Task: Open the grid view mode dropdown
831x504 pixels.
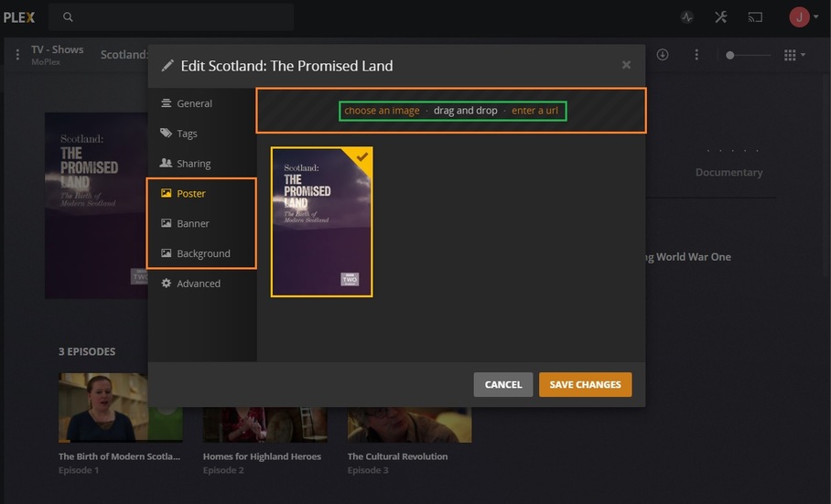Action: [794, 55]
